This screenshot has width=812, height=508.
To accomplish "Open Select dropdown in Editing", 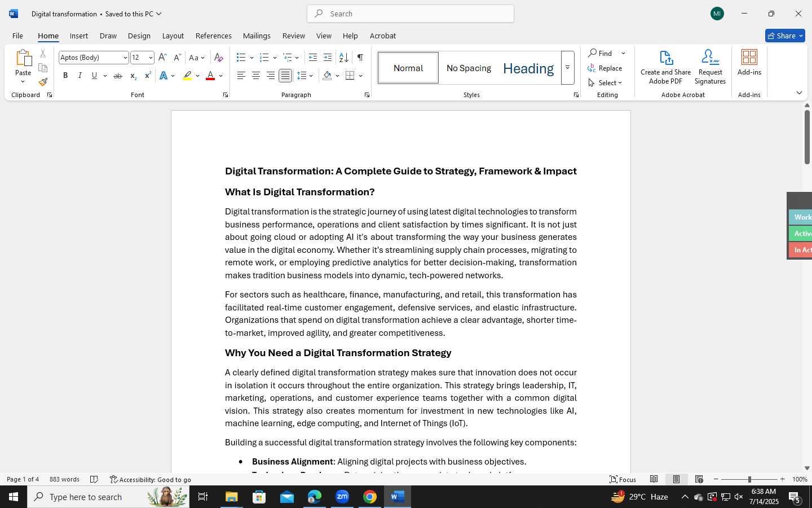I will 605,82.
